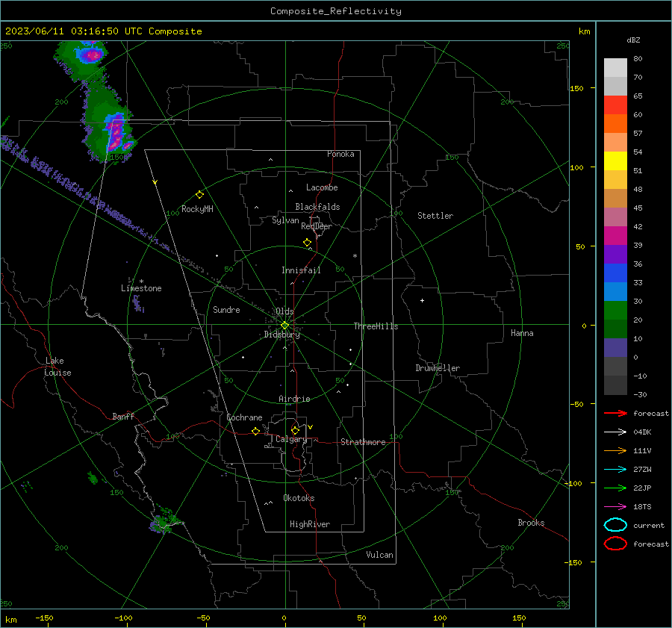This screenshot has height=628, width=672.
Task: Click the cyan 27ZW arrow icon
Action: [x=615, y=470]
